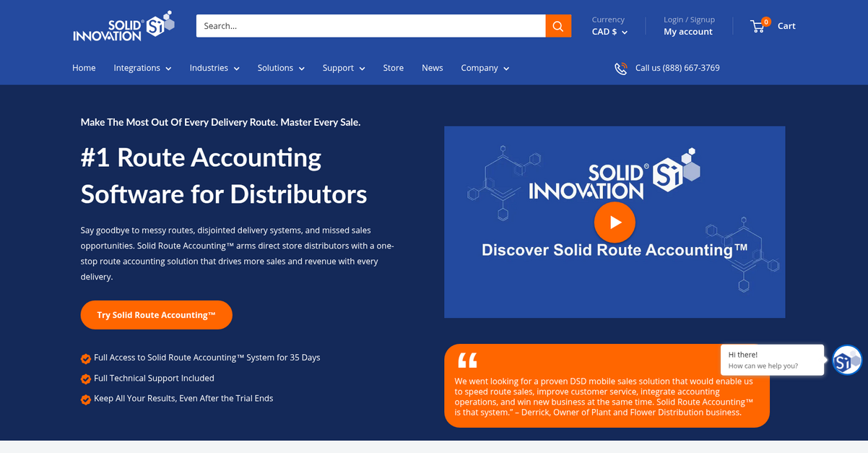
Task: Click Call us (888) 667-3769
Action: pyautogui.click(x=677, y=68)
